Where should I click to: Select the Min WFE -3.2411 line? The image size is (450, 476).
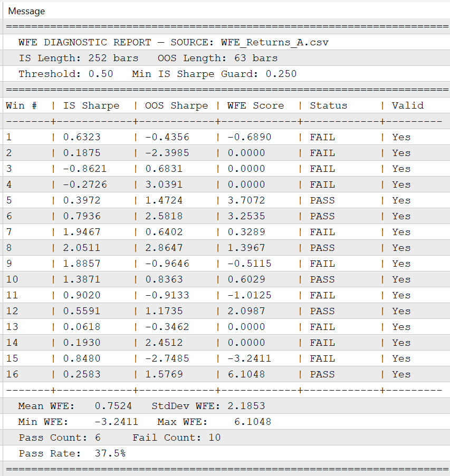click(226, 421)
